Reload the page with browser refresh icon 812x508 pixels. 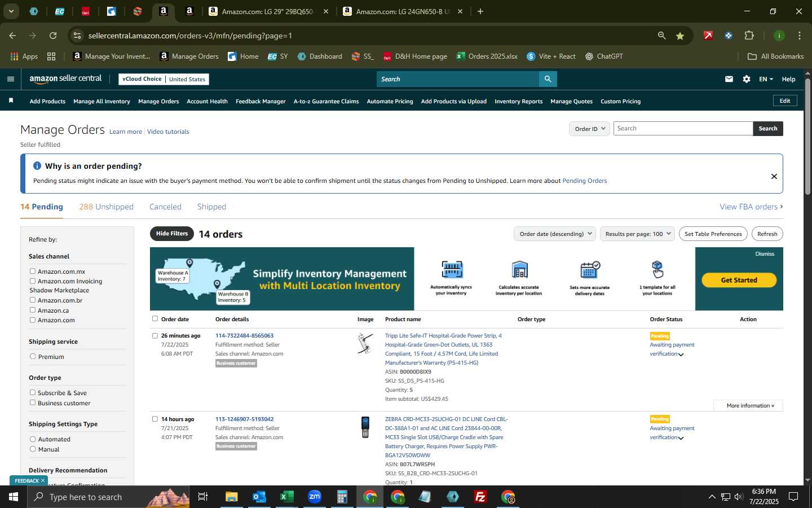coord(53,36)
